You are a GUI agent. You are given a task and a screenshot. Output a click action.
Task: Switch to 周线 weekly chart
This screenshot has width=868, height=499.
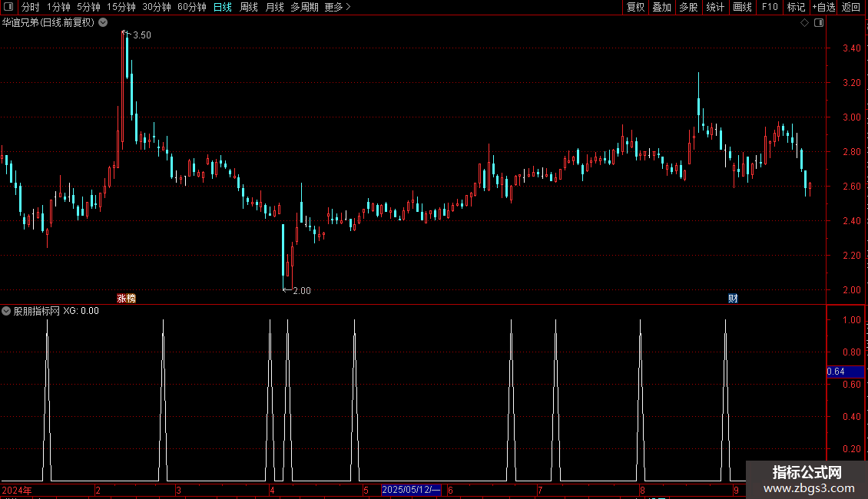tap(249, 7)
